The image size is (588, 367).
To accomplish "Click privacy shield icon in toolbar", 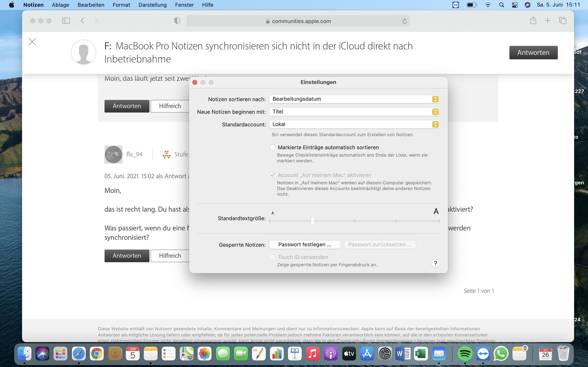I will pos(177,21).
